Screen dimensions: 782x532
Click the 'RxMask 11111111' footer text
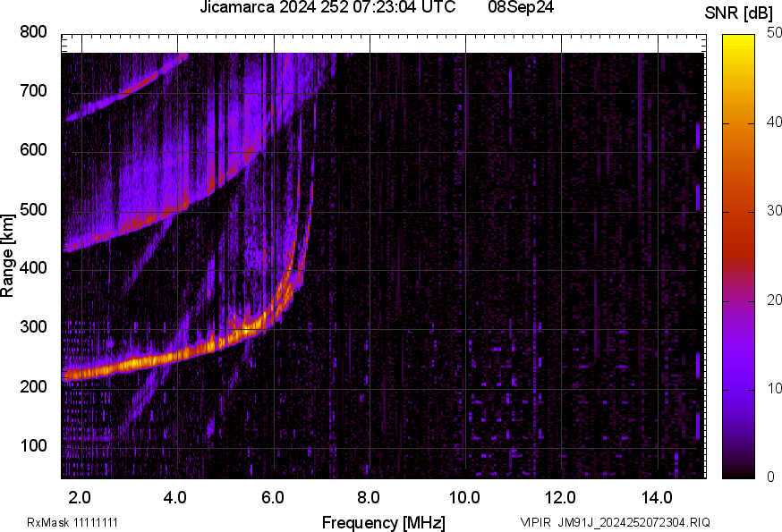pos(72,522)
